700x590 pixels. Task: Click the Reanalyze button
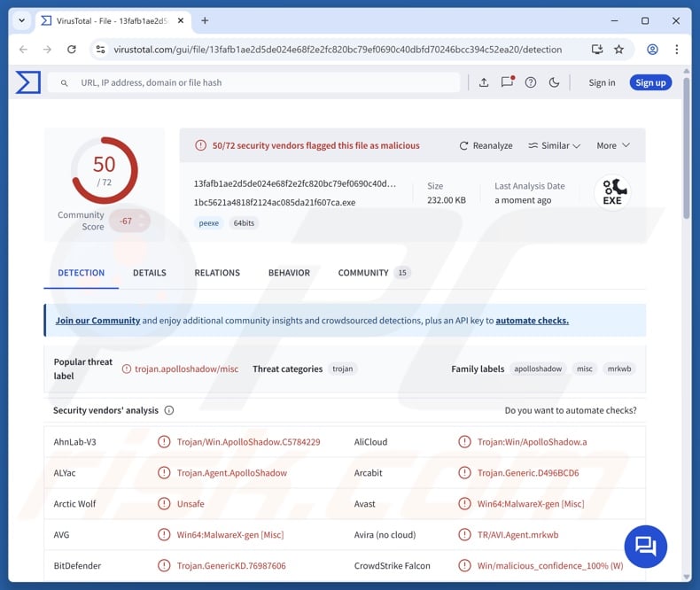(486, 145)
